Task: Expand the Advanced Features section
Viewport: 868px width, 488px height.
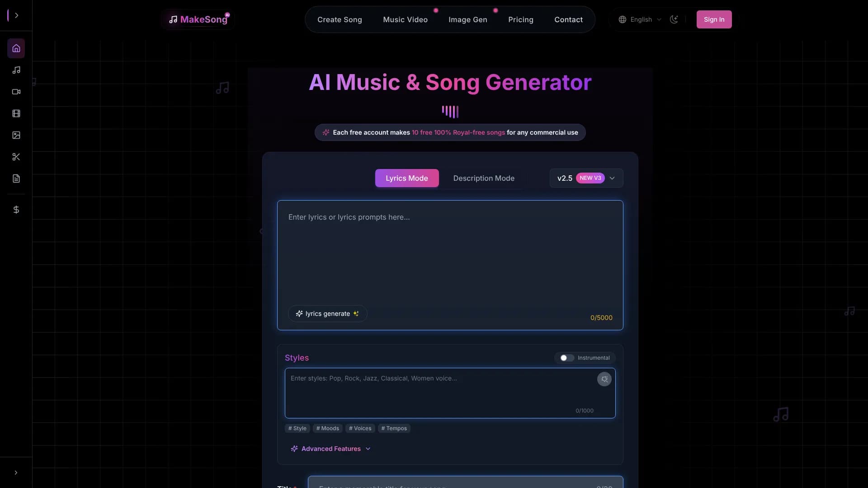Action: [331, 449]
